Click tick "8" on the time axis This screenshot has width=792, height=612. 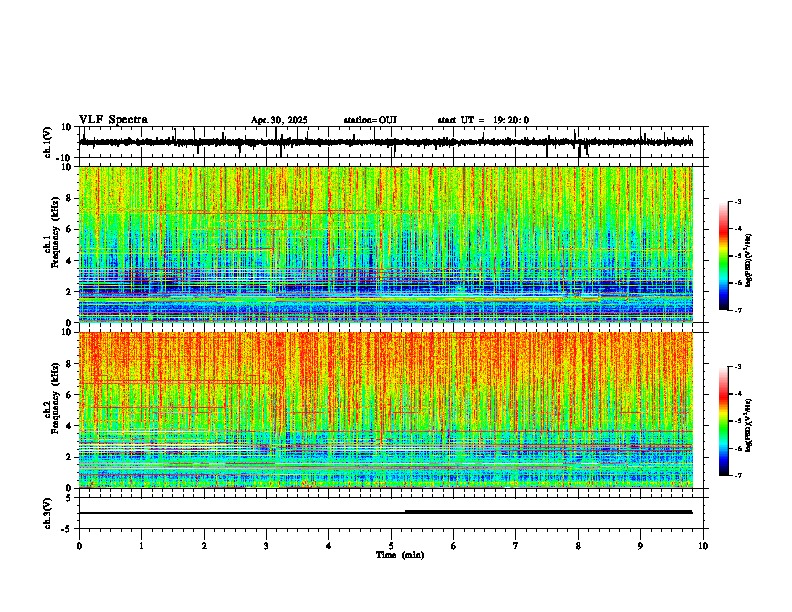click(578, 546)
